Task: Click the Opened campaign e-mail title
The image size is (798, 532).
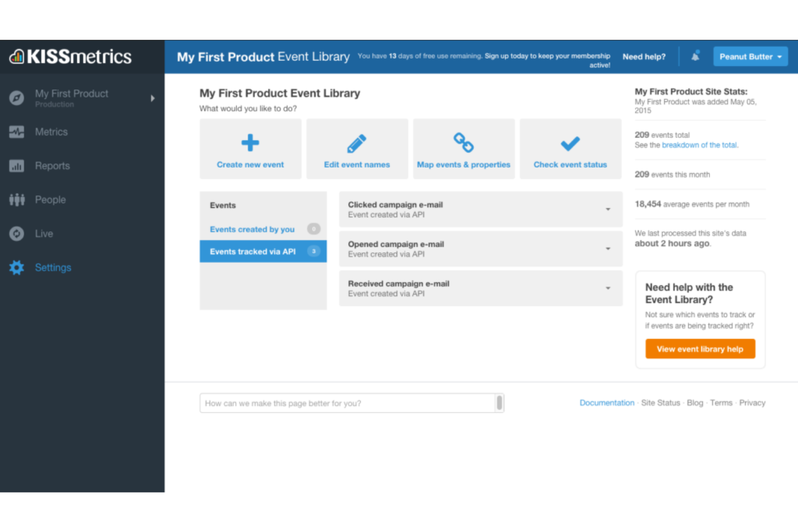Action: (396, 244)
